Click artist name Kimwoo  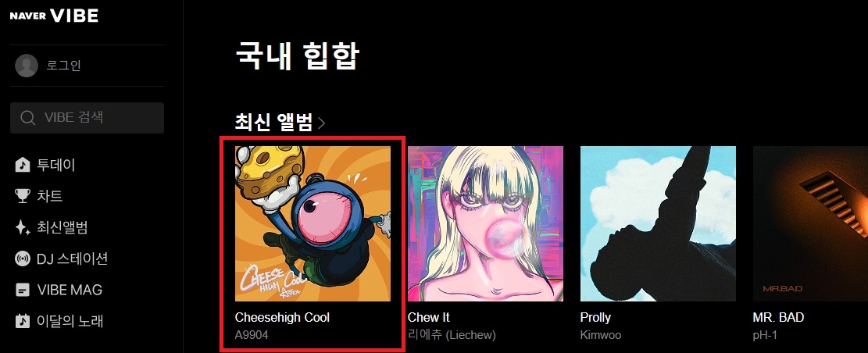(601, 335)
